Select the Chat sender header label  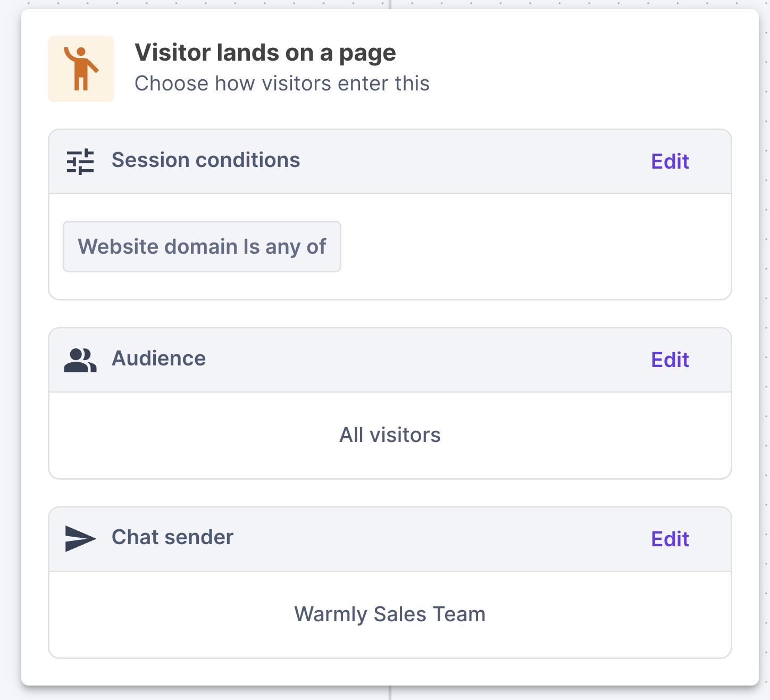172,537
